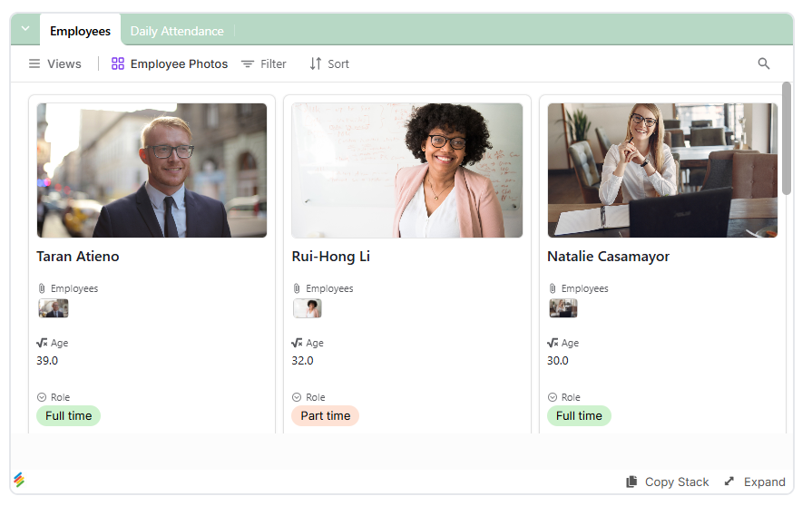
Task: Click the Rui-Hong Li name
Action: 331,257
